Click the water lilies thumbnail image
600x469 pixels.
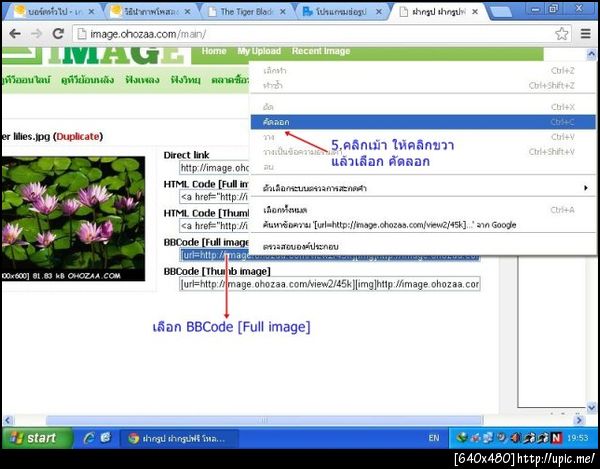click(73, 218)
